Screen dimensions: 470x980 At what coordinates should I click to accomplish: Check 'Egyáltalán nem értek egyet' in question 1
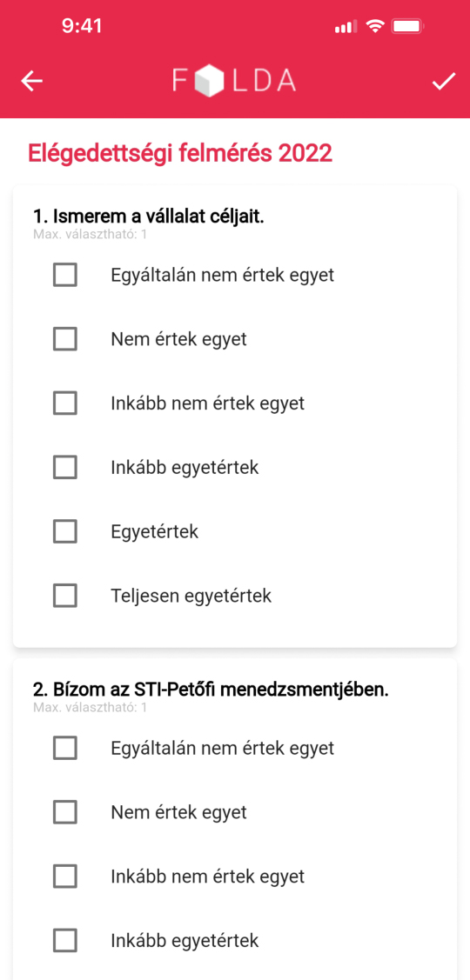pos(65,275)
